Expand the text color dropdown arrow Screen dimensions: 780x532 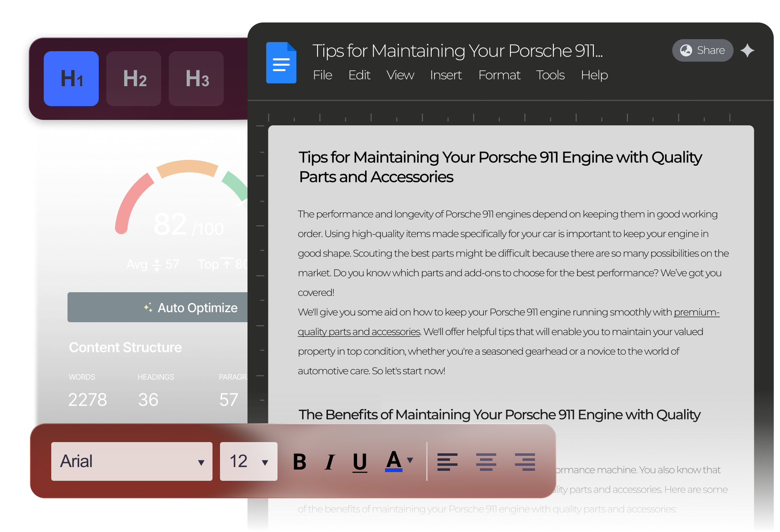tap(410, 460)
